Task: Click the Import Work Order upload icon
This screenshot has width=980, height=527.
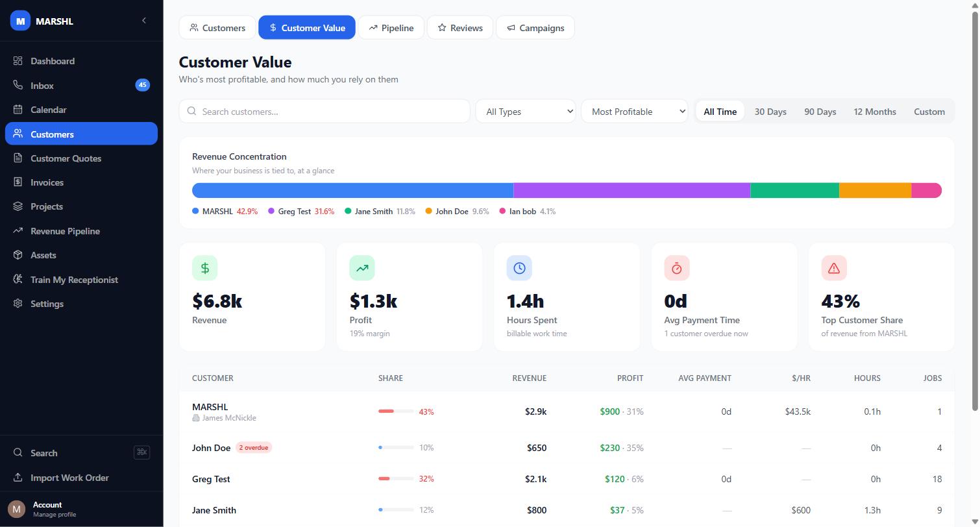Action: 18,478
